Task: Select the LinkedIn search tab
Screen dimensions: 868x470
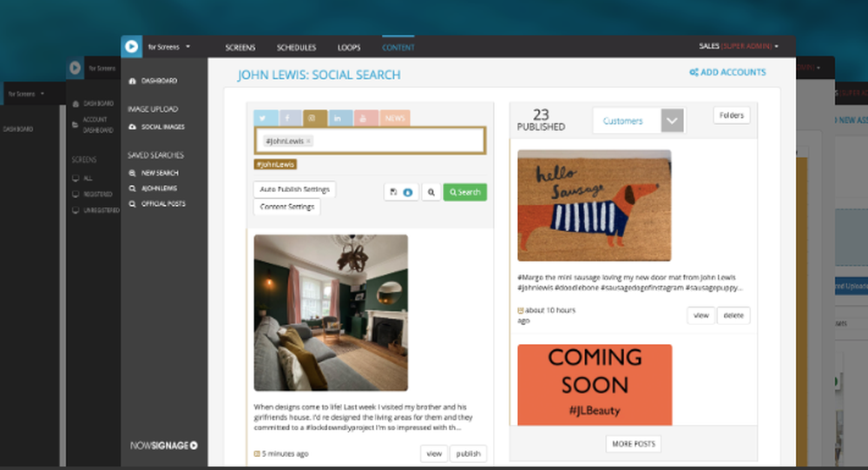Action: coord(340,118)
